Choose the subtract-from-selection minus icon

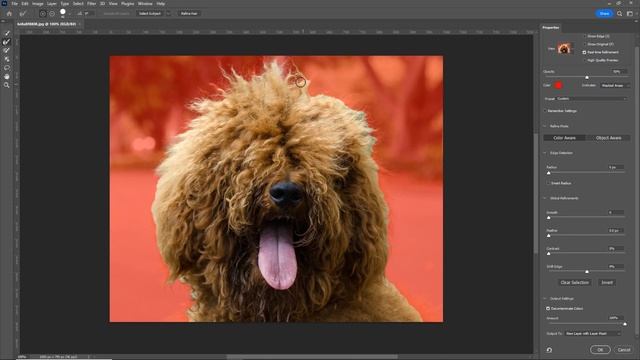coord(52,13)
